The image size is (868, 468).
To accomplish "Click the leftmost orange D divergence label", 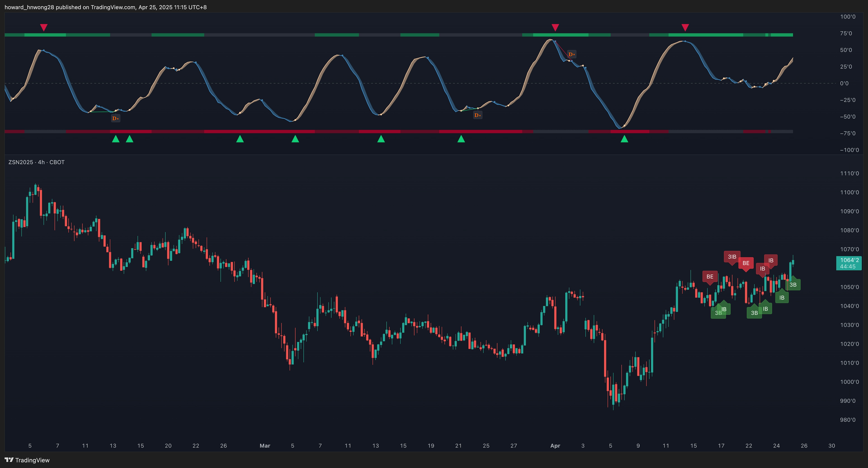I will click(x=115, y=118).
